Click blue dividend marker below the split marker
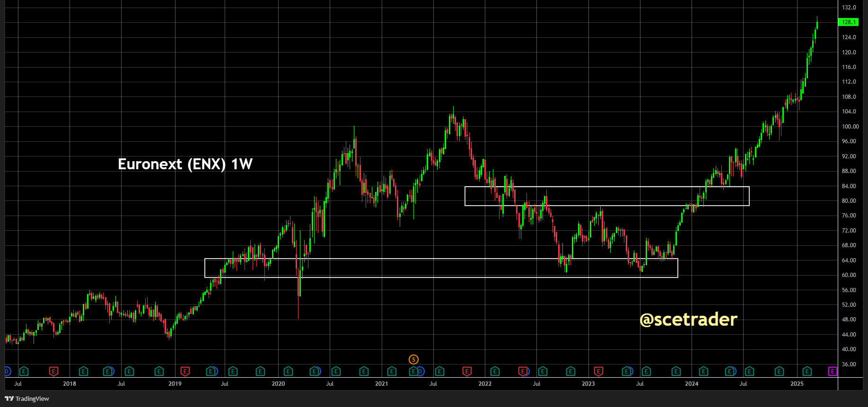The height and width of the screenshot is (407, 868). (420, 372)
